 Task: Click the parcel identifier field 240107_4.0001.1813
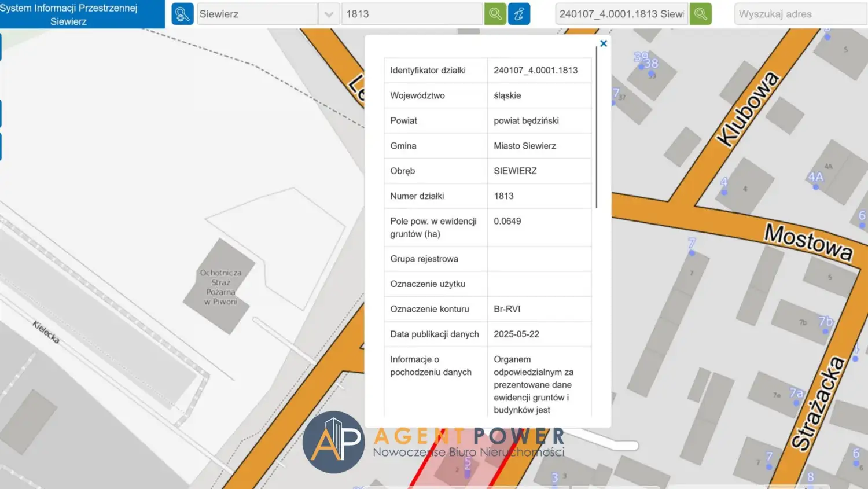coord(621,14)
